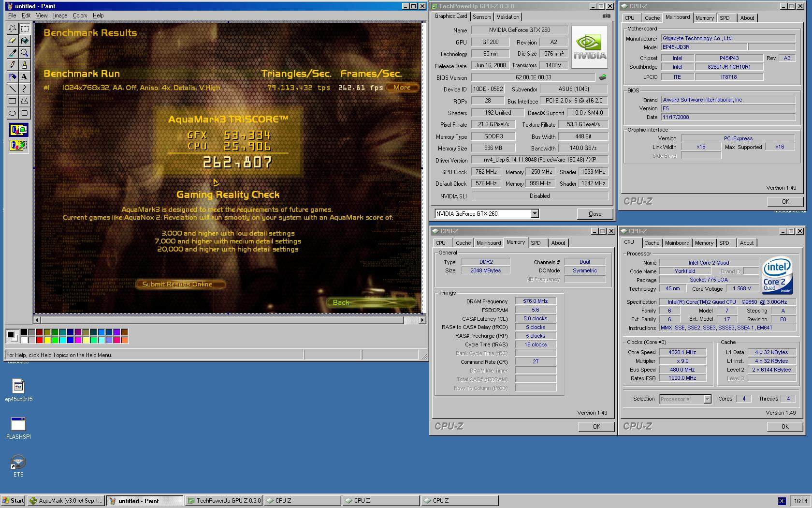
Task: Open the View menu in Paint
Action: pyautogui.click(x=42, y=15)
